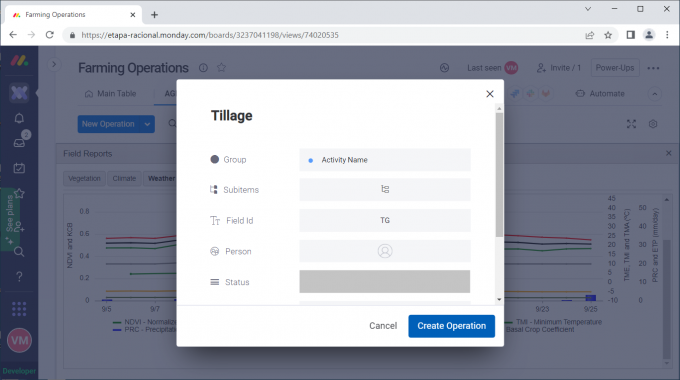
Task: Click Invite / 1 button
Action: [559, 68]
